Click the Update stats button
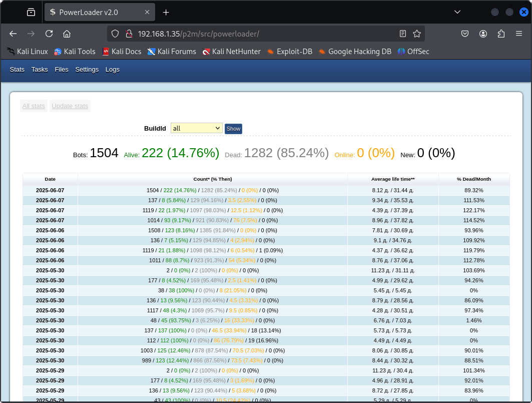This screenshot has width=532, height=403. click(70, 106)
